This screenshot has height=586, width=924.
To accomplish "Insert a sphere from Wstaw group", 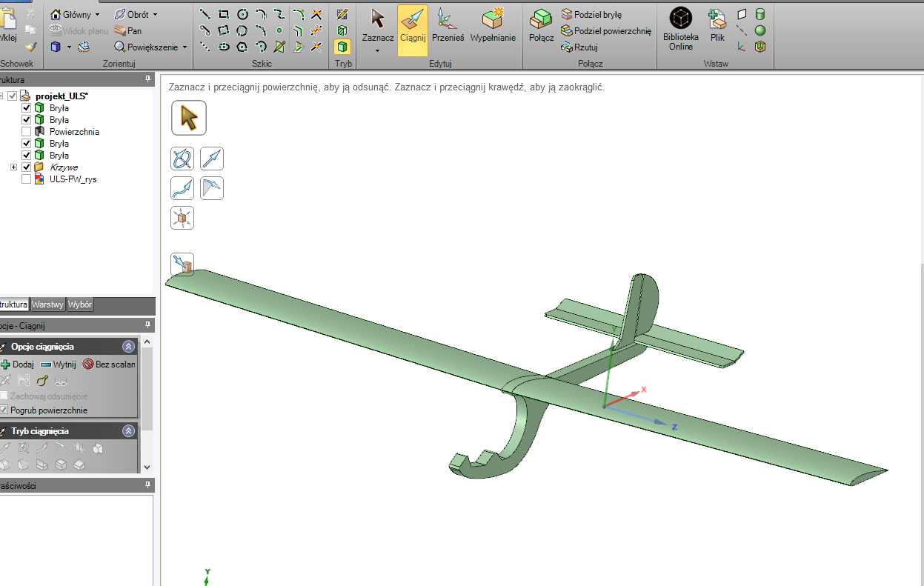I will [760, 30].
